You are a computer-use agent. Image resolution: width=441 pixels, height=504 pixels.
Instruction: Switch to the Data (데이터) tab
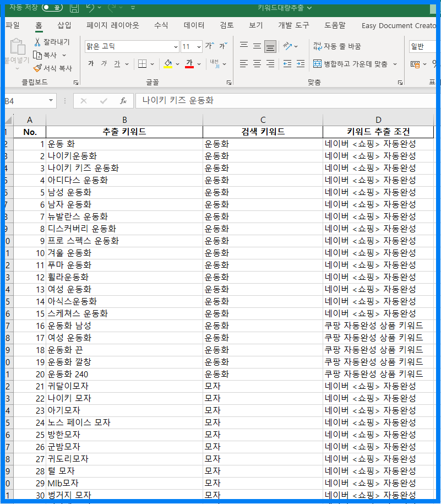point(194,25)
